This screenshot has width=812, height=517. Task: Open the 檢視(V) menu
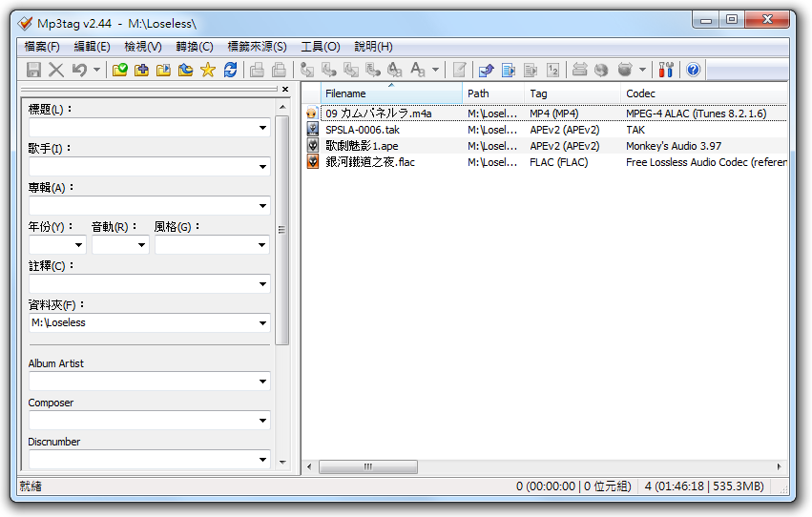[x=143, y=47]
